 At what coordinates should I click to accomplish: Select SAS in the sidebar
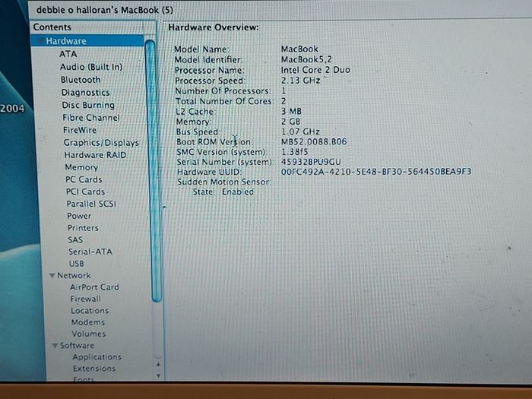point(75,240)
